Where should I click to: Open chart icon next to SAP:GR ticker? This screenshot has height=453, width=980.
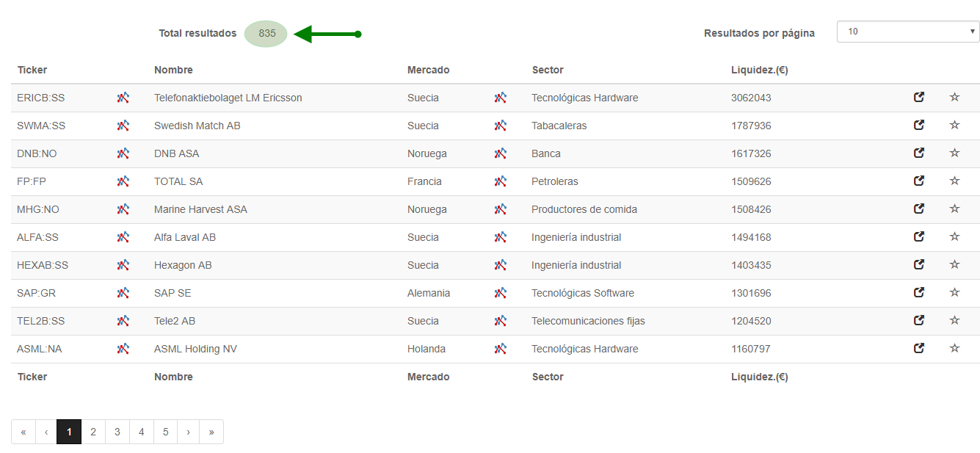123,293
